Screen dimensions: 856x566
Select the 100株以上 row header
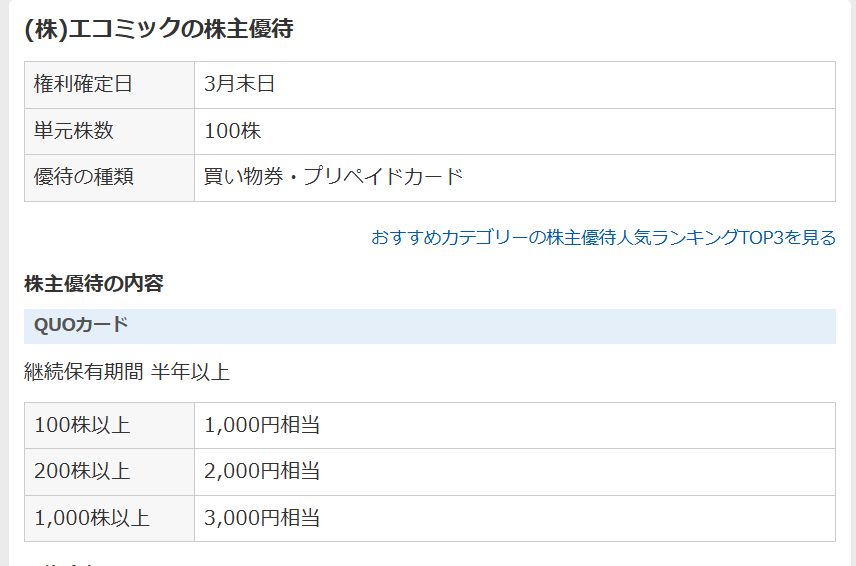(109, 426)
